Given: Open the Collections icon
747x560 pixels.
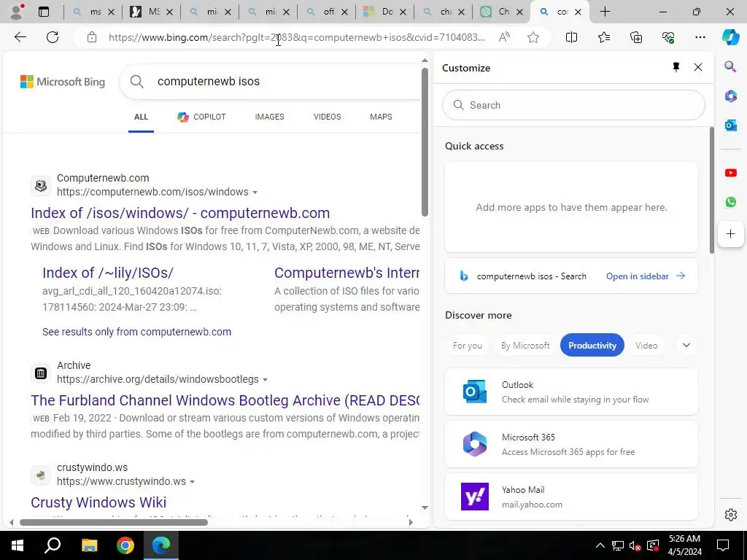Looking at the screenshot, I should [x=636, y=37].
